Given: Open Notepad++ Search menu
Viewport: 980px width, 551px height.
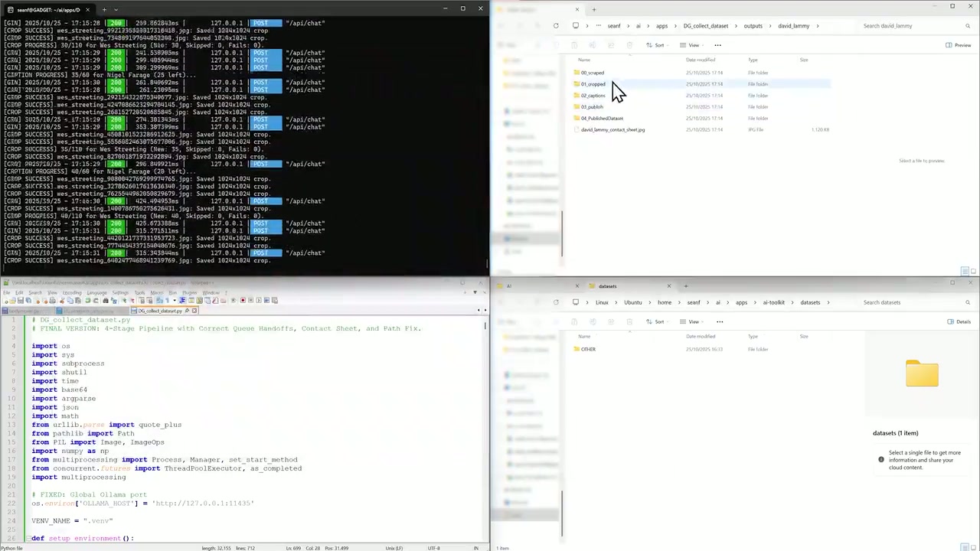Looking at the screenshot, I should click(x=35, y=293).
